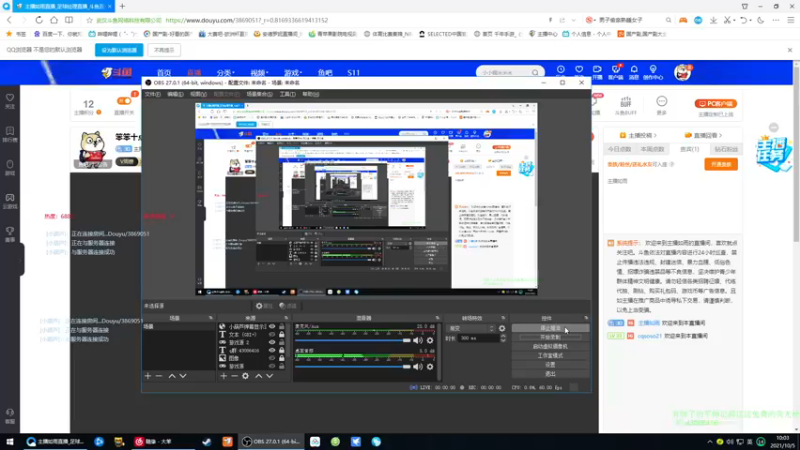Move scene down arrow in OBS Scenes panel
The height and width of the screenshot is (450, 800).
coord(183,376)
